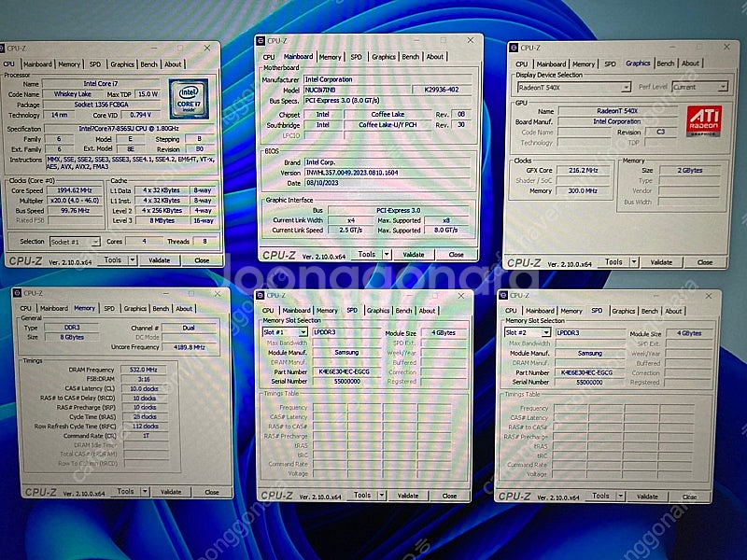
Task: Expand the Perf Level Current dropdown
Action: [x=723, y=87]
